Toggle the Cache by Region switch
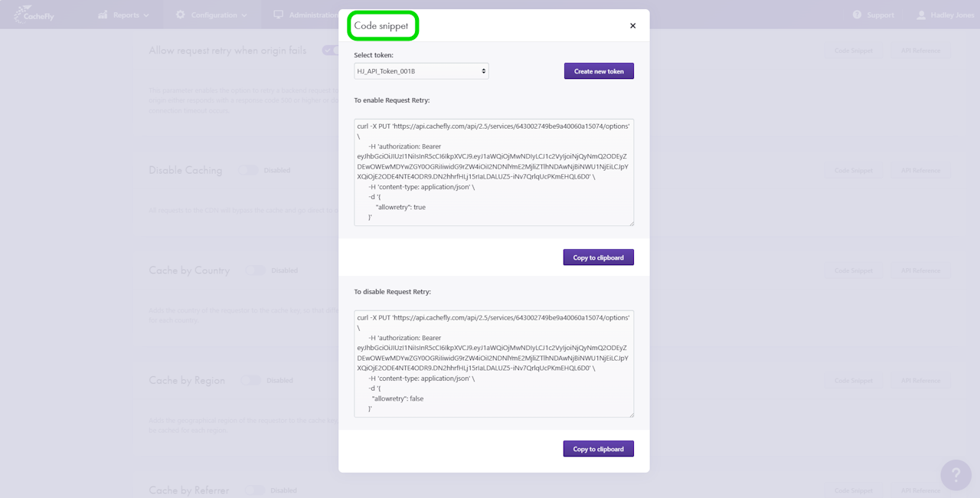 (x=250, y=381)
